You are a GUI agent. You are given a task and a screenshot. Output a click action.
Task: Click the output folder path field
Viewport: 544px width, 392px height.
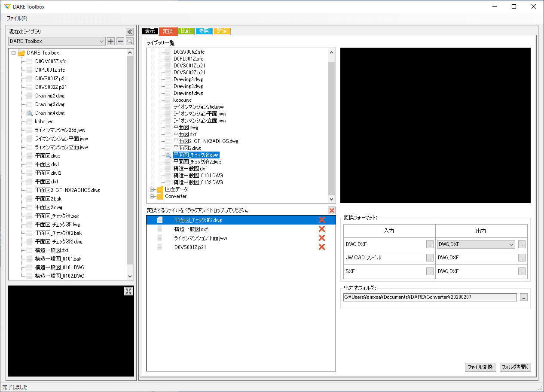(430, 297)
